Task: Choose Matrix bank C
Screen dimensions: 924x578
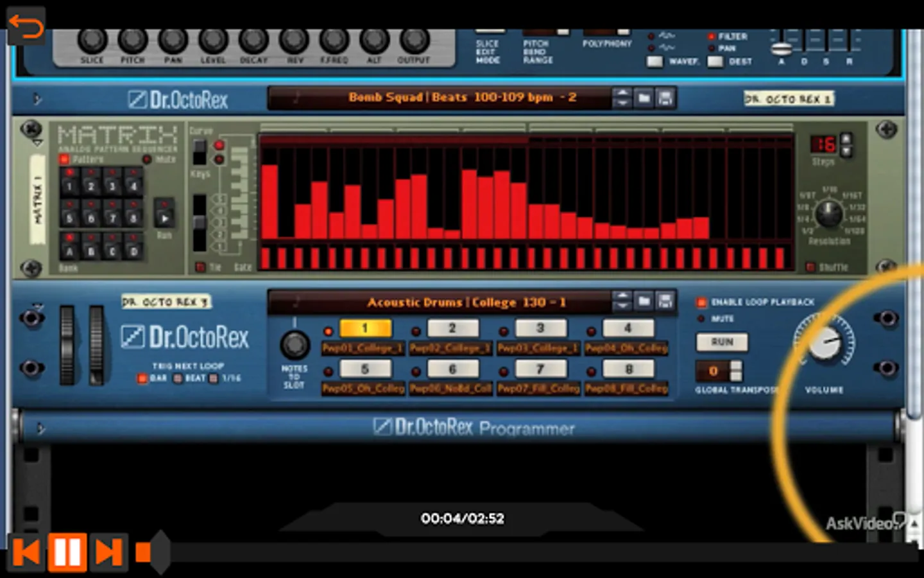Action: (x=112, y=247)
